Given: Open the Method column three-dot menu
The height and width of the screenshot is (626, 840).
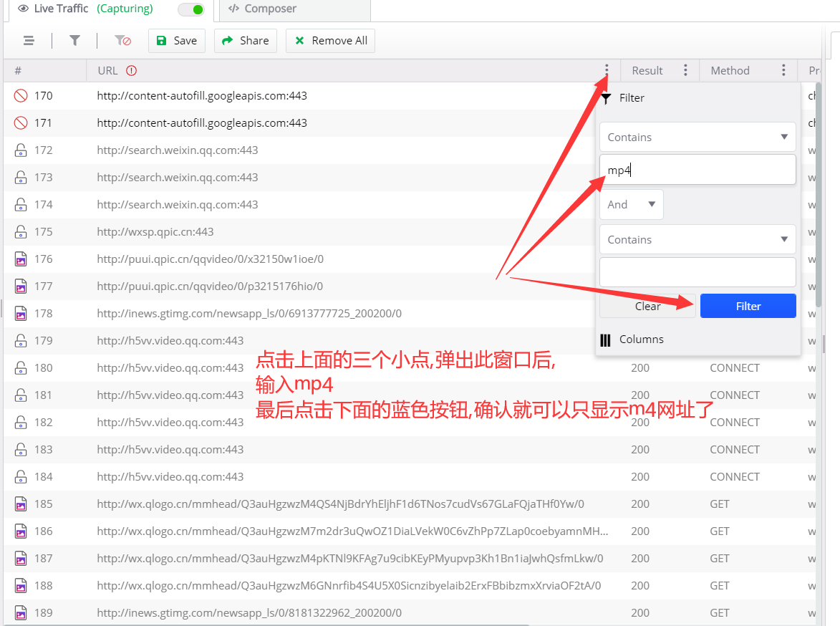Looking at the screenshot, I should coord(783,70).
